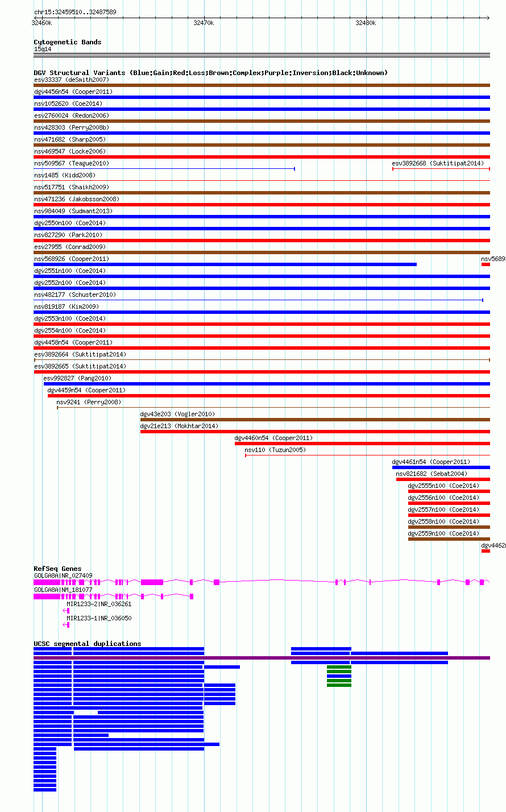
Task: Click nsv1485 (Kidd2008) label
Action: coord(65,175)
